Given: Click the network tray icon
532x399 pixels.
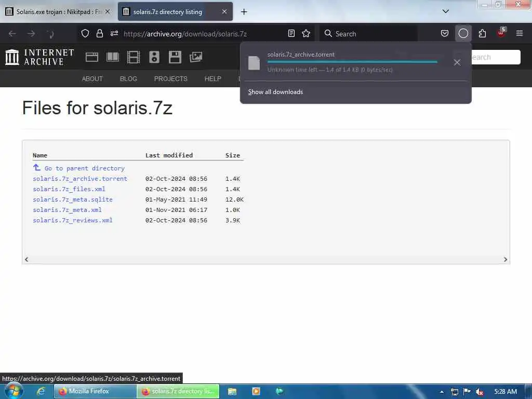Looking at the screenshot, I should coord(454,392).
